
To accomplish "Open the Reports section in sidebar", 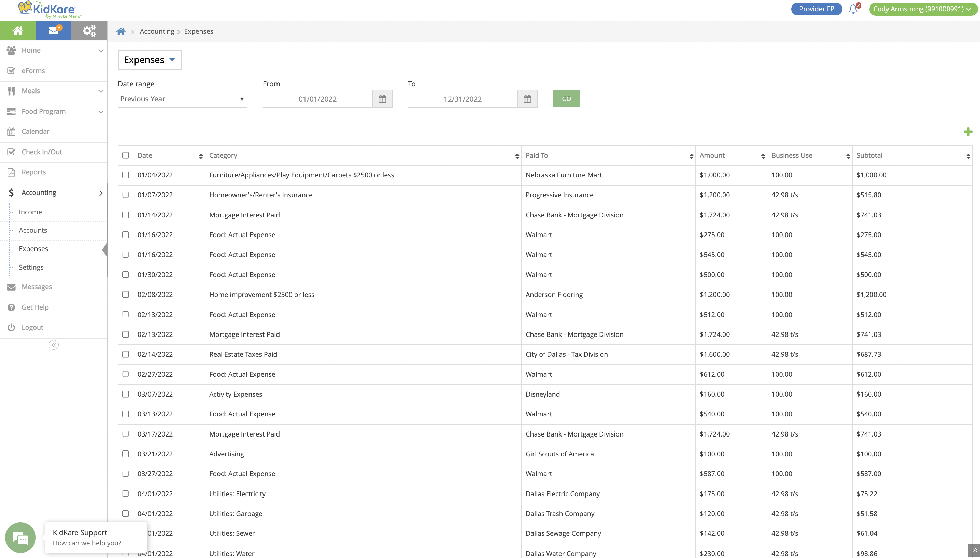I will click(34, 172).
